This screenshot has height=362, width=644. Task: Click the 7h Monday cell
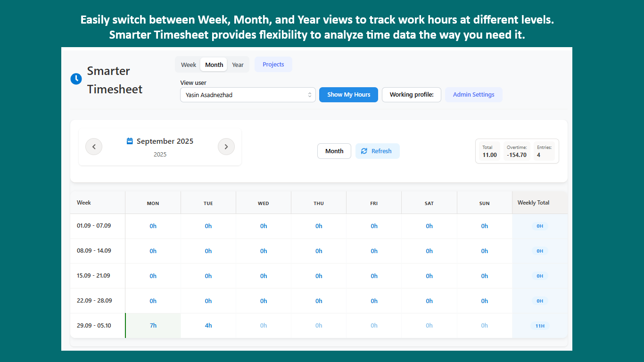click(153, 326)
